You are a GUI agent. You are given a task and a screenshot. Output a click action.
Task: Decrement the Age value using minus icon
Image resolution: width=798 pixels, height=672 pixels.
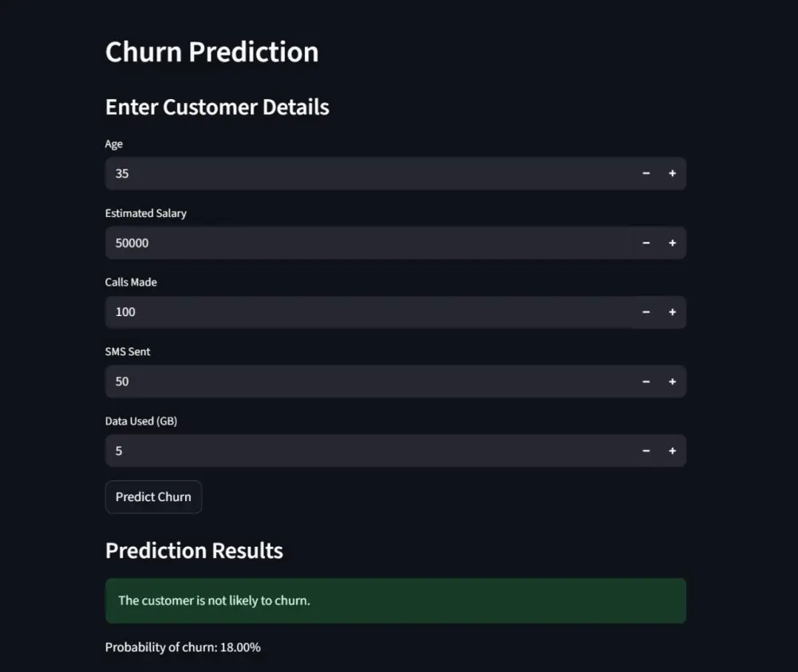click(646, 173)
